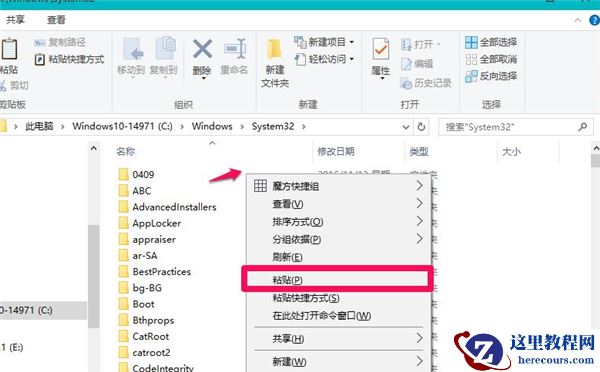Click the 类型 column header
This screenshot has width=600, height=372.
pyautogui.click(x=419, y=152)
